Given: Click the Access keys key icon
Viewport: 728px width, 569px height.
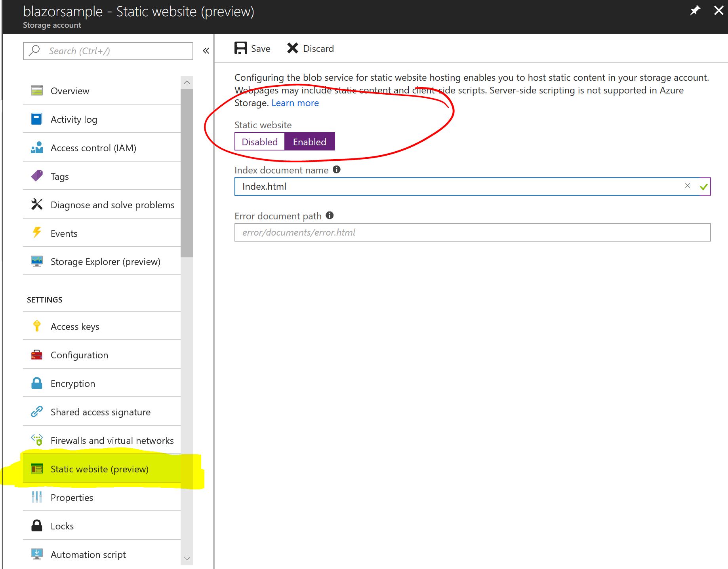Looking at the screenshot, I should coord(37,326).
